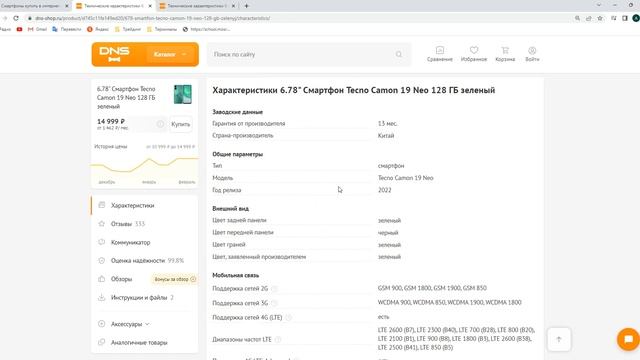This screenshot has width=640, height=360.
Task: Open the orange chat bubble widget
Action: point(628,339)
